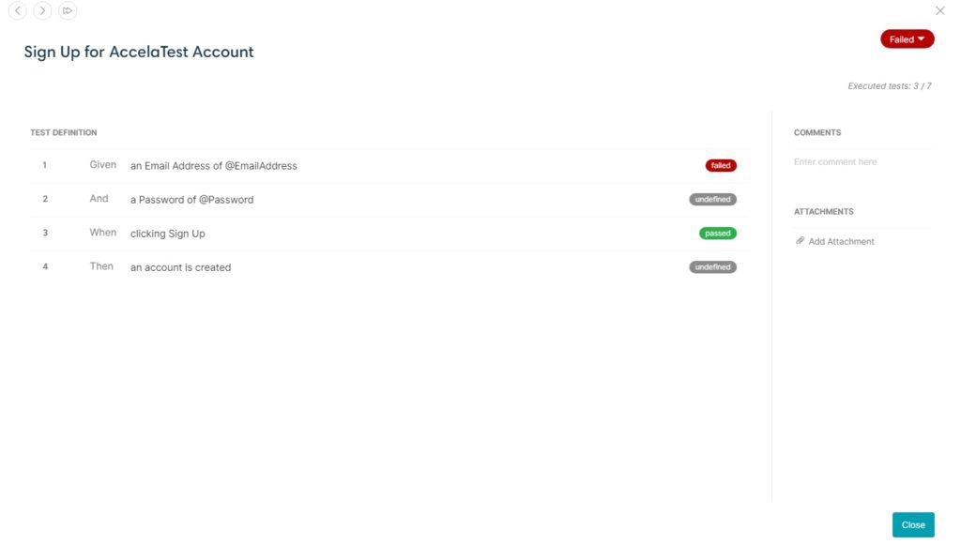Click the 'Given' keyword in step 1

[x=102, y=165]
